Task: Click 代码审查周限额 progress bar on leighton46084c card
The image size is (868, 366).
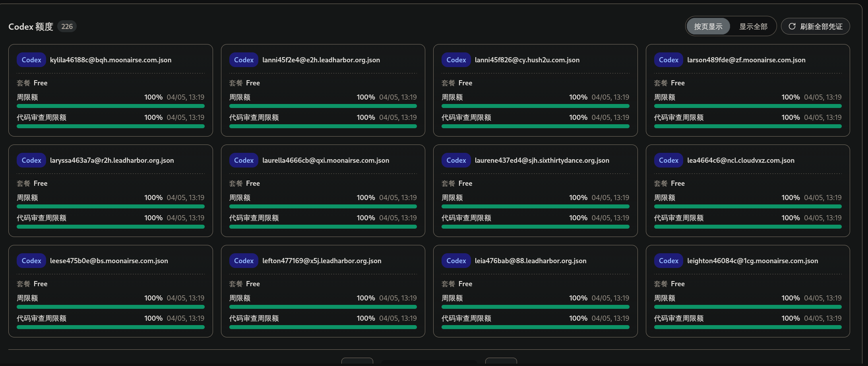Action: 748,327
